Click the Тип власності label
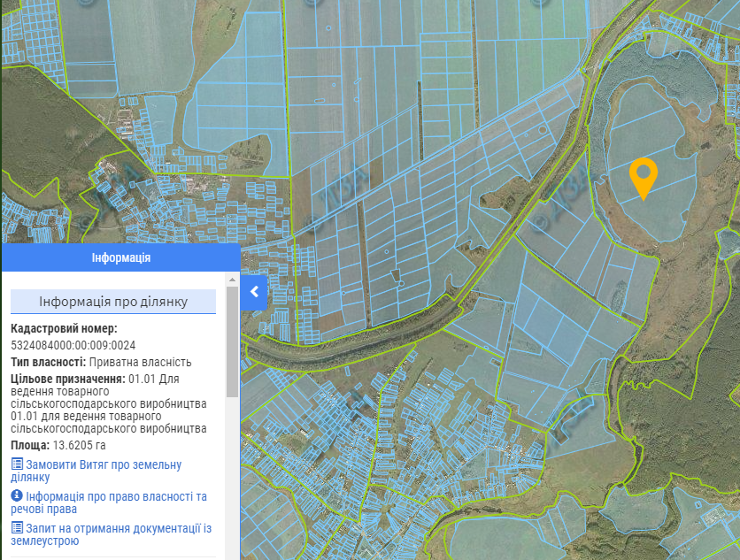 tap(48, 362)
